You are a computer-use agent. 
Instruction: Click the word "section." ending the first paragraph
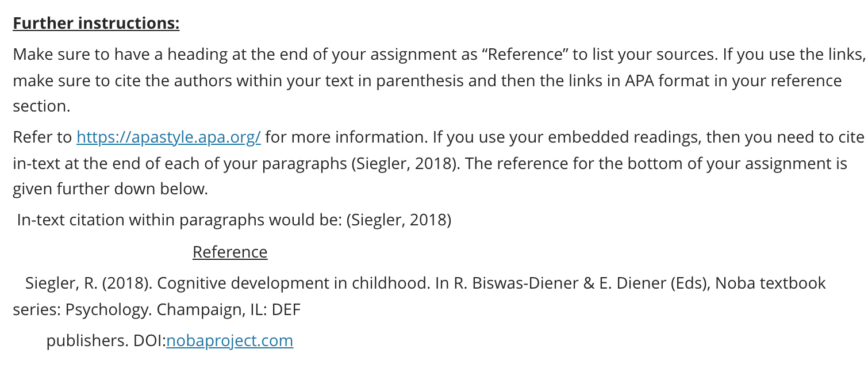pyautogui.click(x=41, y=106)
